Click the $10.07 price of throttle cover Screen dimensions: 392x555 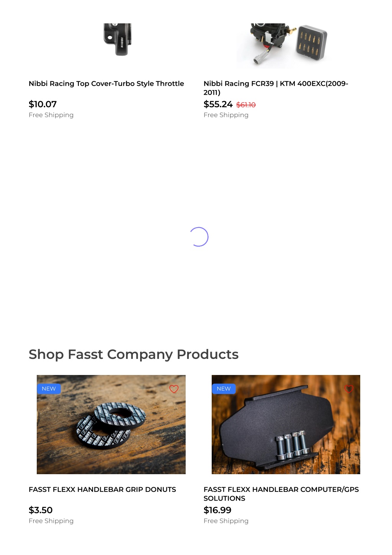coord(43,104)
